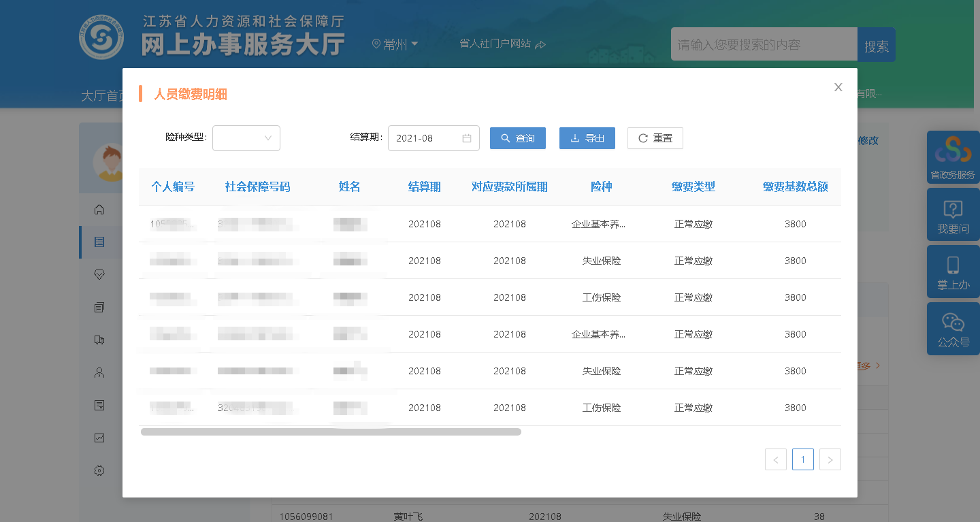Click the gear settings icon in sidebar
980x522 pixels.
pyautogui.click(x=99, y=470)
